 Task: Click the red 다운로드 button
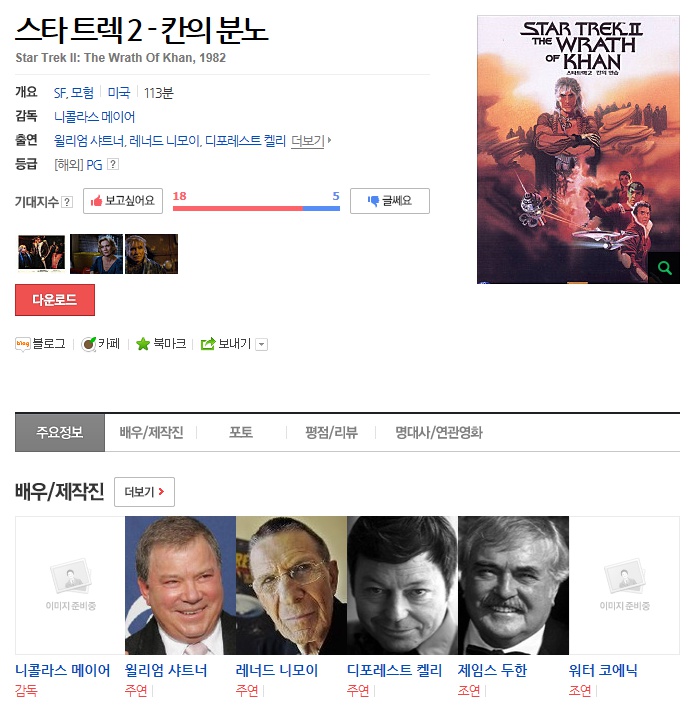click(x=55, y=300)
